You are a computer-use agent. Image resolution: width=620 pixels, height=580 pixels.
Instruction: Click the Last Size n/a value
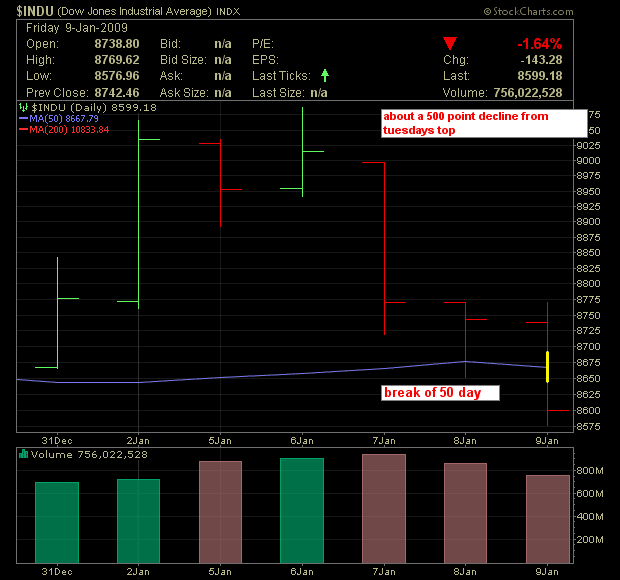(319, 93)
